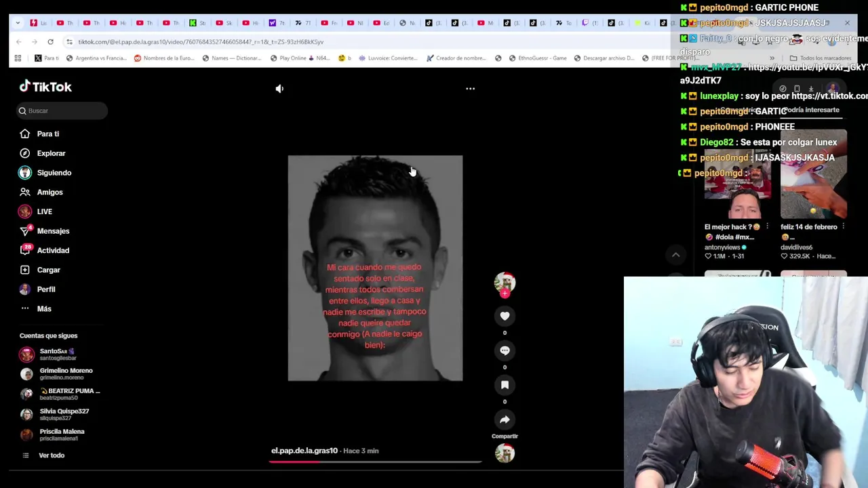Open 'Descargar archivo D...' bookmark
The image size is (868, 488).
[x=604, y=58]
